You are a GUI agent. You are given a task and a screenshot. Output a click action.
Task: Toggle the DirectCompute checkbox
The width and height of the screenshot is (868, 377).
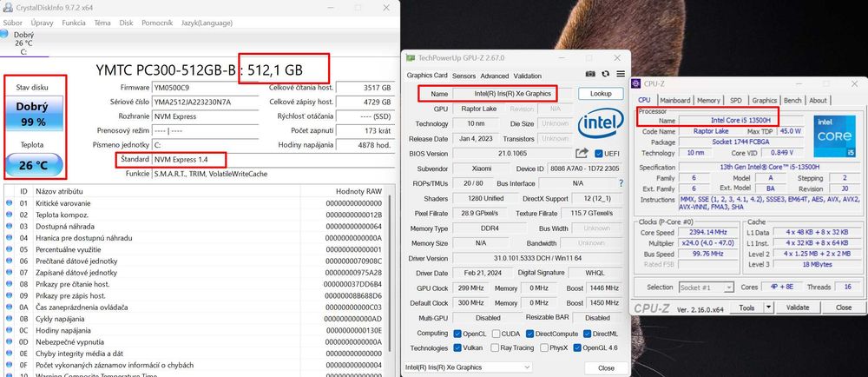tap(529, 334)
